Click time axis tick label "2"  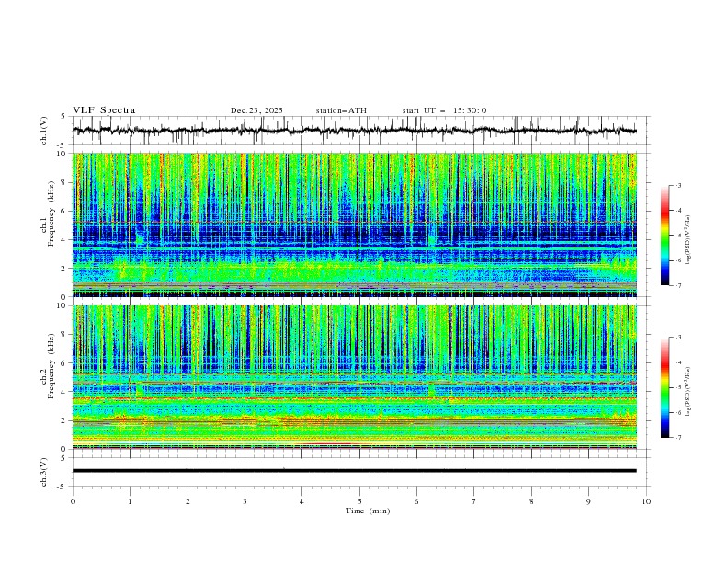click(188, 501)
